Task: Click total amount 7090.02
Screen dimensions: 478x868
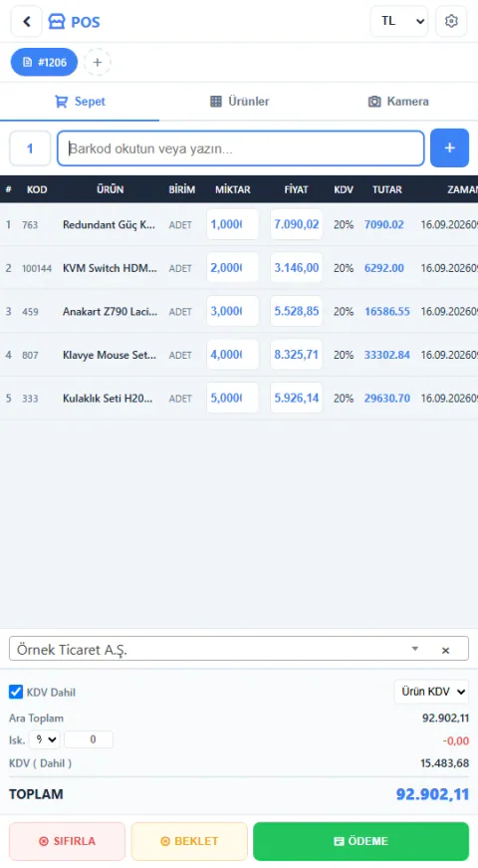Action: 384,225
